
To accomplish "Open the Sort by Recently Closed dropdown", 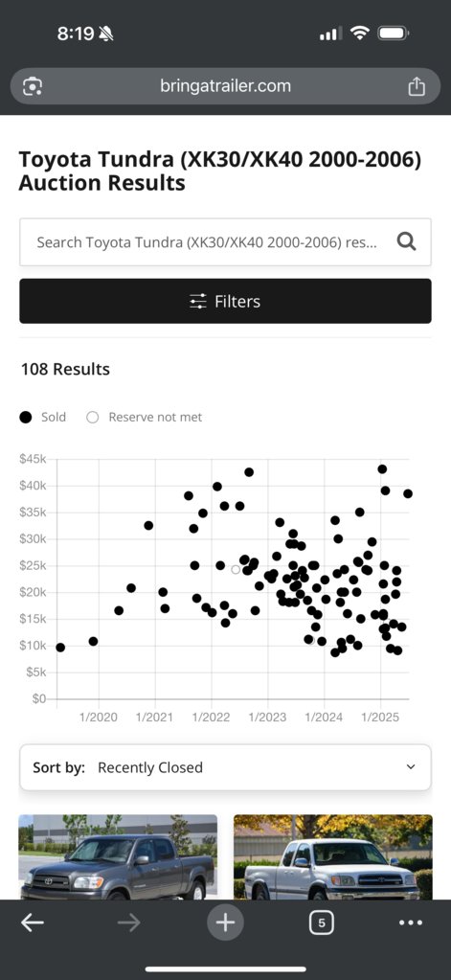I will pyautogui.click(x=225, y=767).
